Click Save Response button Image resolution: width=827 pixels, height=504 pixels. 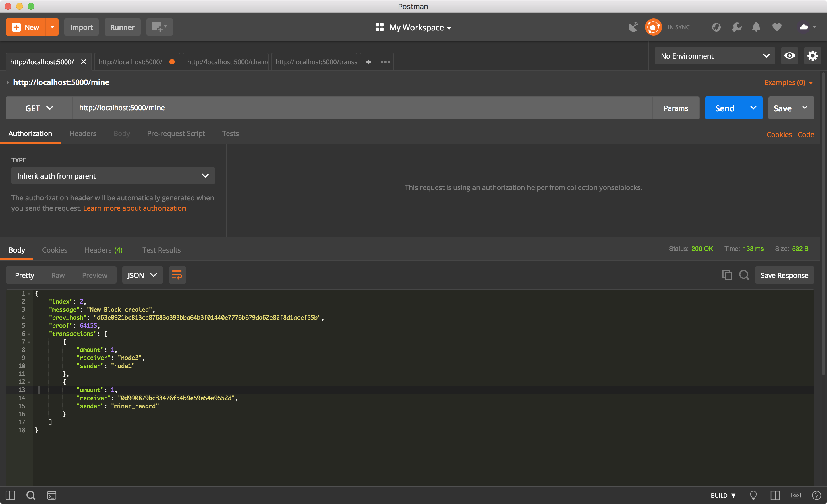click(785, 275)
